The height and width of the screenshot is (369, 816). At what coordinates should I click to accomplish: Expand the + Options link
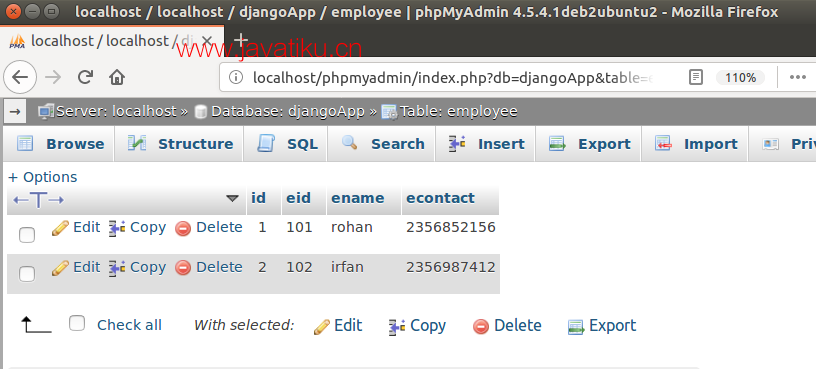(43, 177)
